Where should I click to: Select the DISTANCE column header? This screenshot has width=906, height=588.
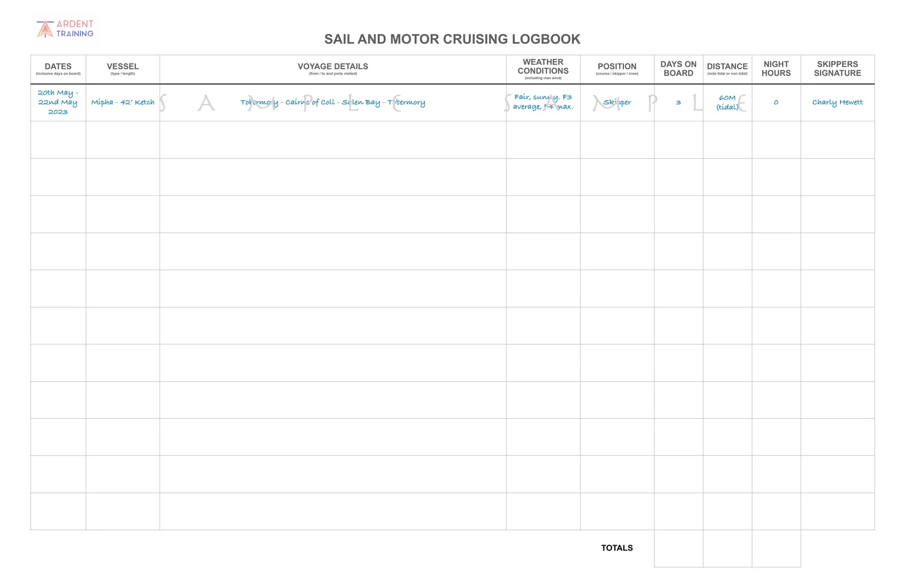tap(727, 69)
